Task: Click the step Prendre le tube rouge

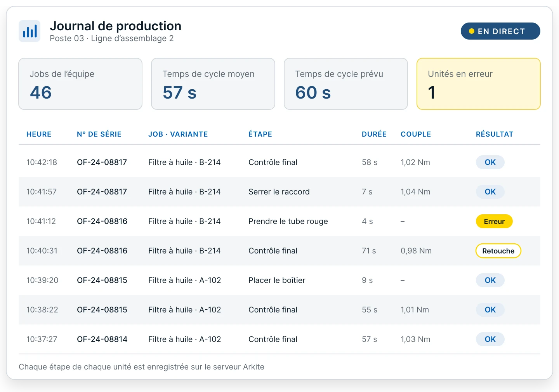Action: coord(288,221)
